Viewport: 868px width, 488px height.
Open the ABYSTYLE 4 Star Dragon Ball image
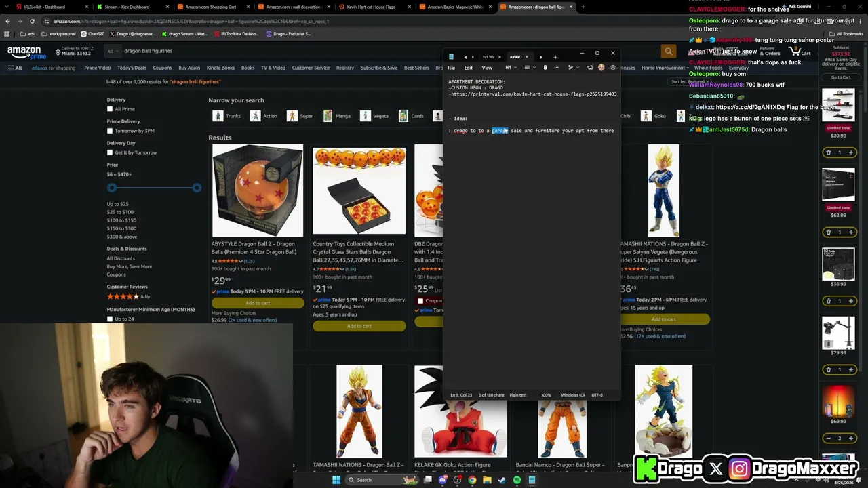pyautogui.click(x=257, y=190)
